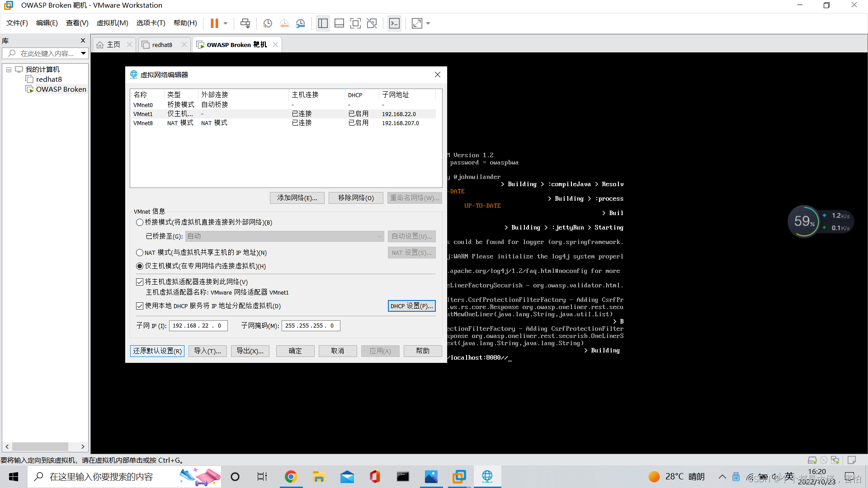Open the Mail app from taskbar
This screenshot has width=868, height=488.
[347, 477]
